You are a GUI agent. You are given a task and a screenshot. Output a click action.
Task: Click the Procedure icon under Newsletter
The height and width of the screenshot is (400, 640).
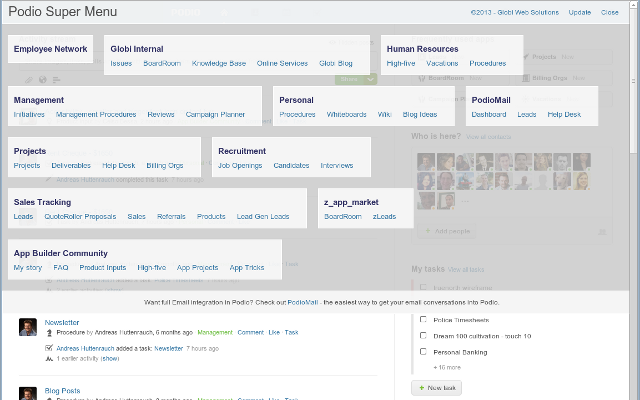tap(50, 332)
